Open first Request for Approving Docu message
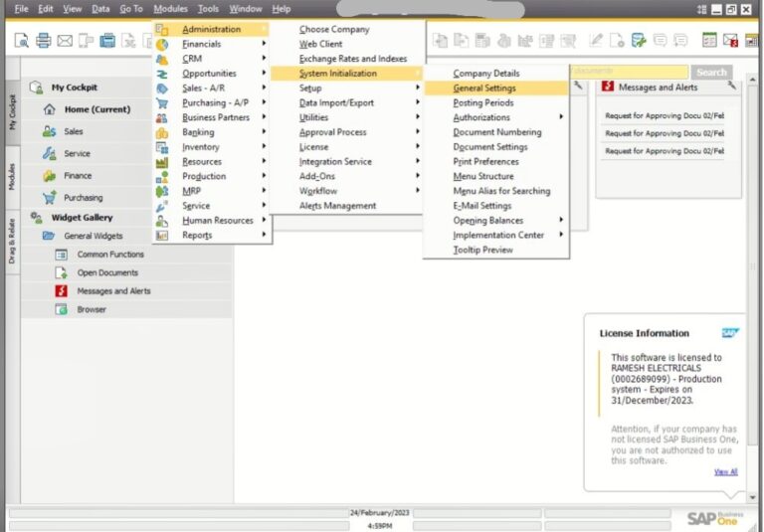 pos(665,115)
